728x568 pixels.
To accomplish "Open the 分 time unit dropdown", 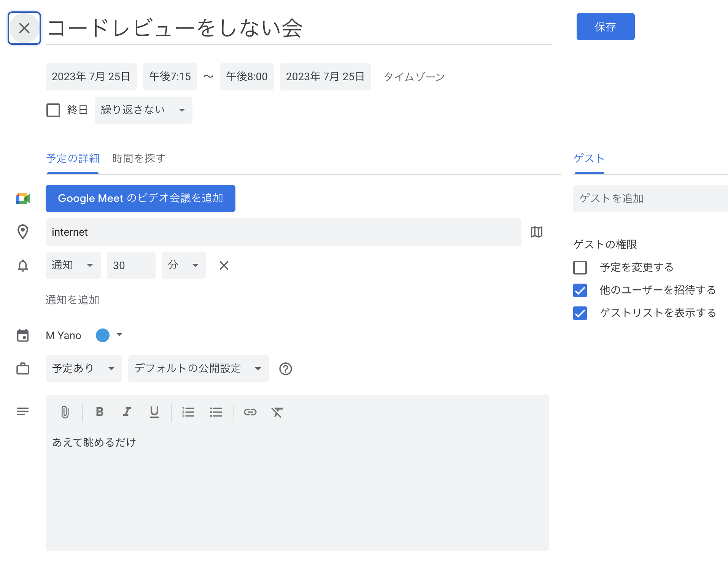I will (x=184, y=265).
